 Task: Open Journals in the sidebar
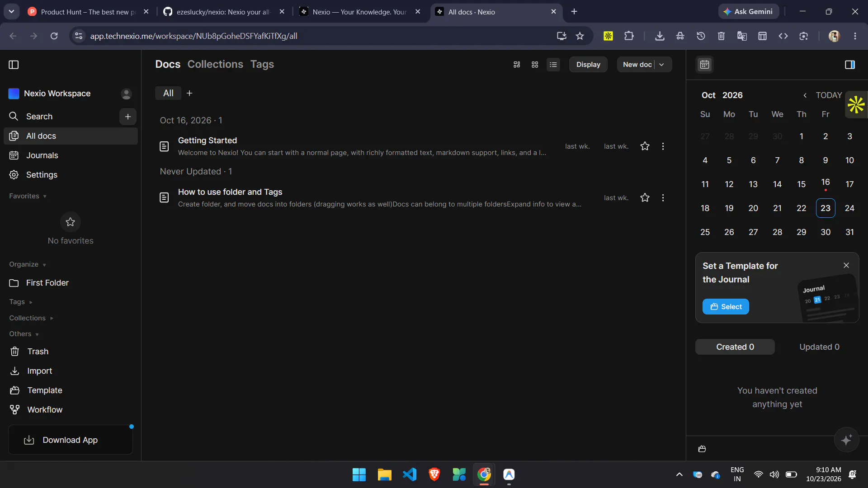pos(71,155)
